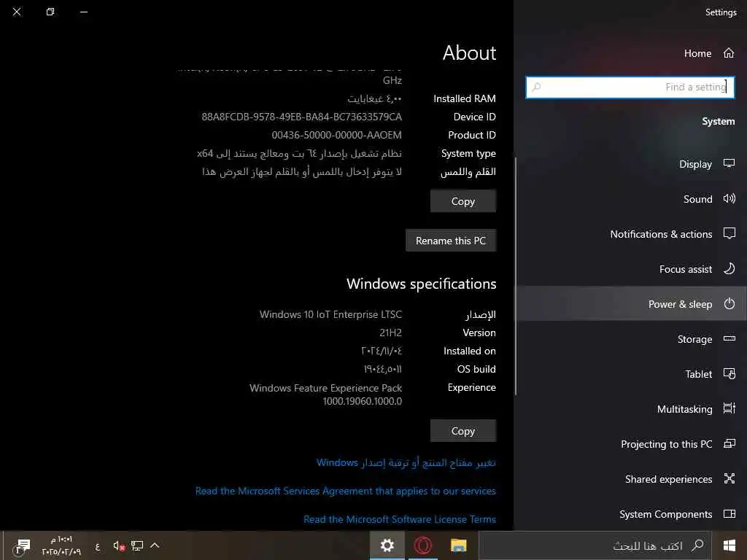
Task: Open the Microsoft Software License Terms link
Action: click(x=400, y=519)
